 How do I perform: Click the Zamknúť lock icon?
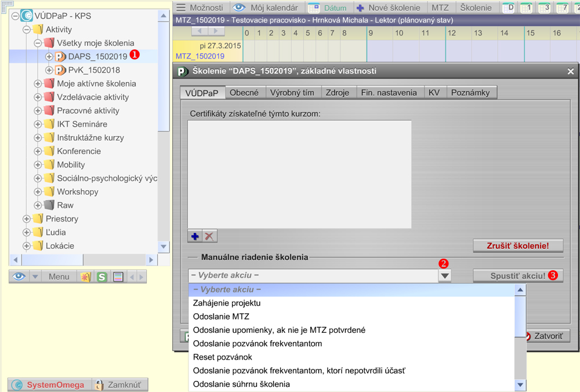[x=99, y=384]
